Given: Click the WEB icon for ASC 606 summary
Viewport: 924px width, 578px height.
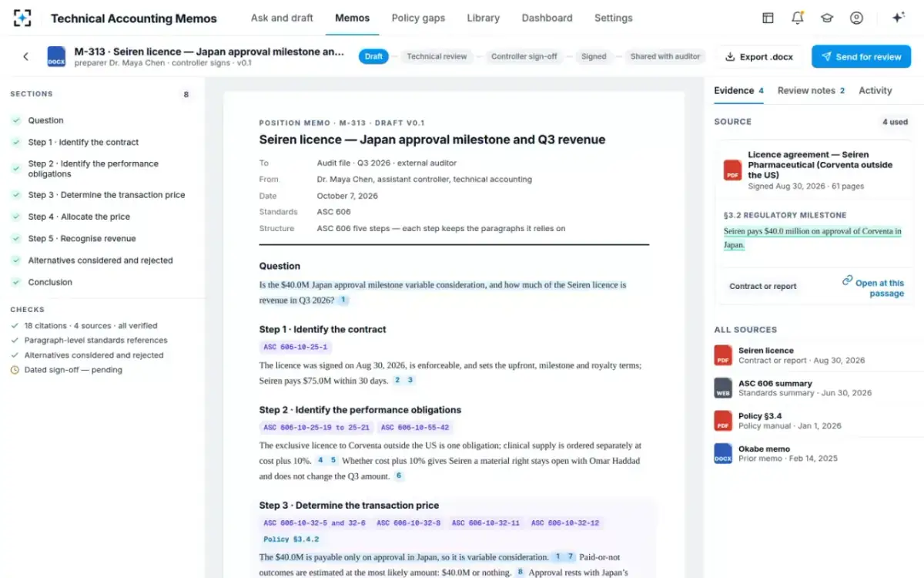Looking at the screenshot, I should click(723, 388).
